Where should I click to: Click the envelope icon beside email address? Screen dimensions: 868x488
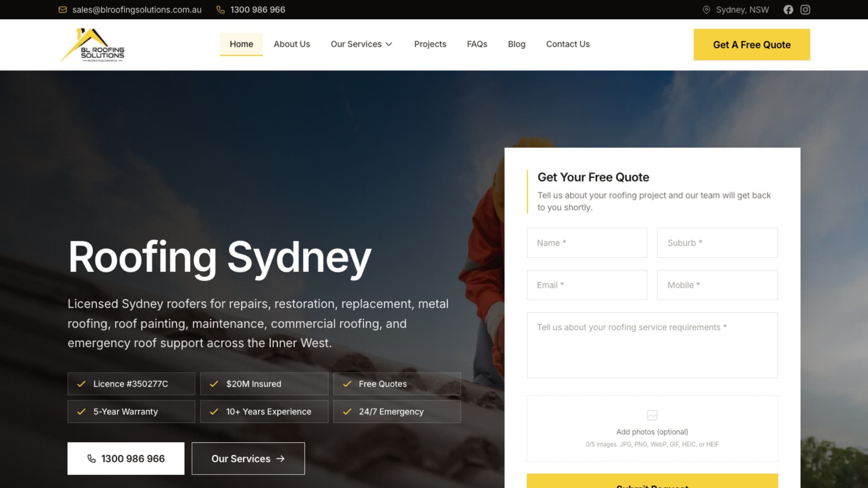[x=63, y=10]
